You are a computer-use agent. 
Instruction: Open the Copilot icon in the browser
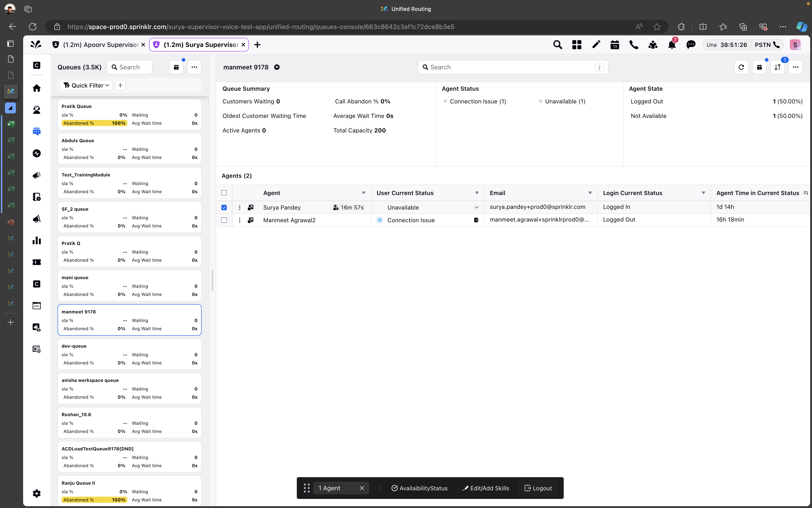pyautogui.click(x=802, y=27)
